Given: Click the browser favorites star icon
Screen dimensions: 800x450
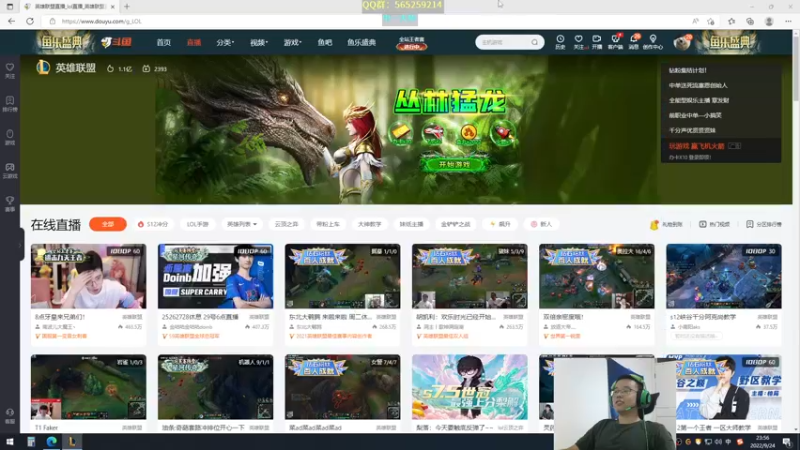Looking at the screenshot, I should point(732,21).
